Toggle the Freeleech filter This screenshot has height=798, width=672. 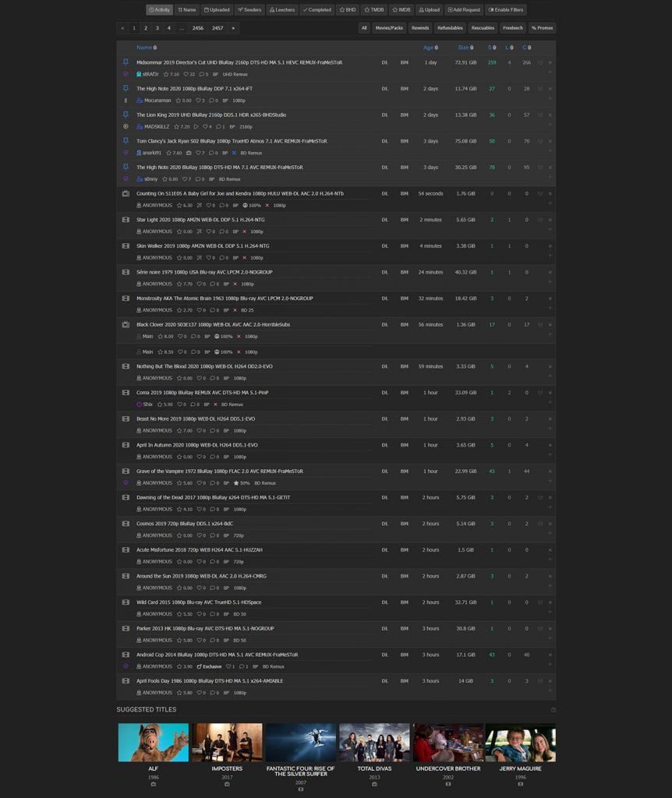[x=513, y=28]
